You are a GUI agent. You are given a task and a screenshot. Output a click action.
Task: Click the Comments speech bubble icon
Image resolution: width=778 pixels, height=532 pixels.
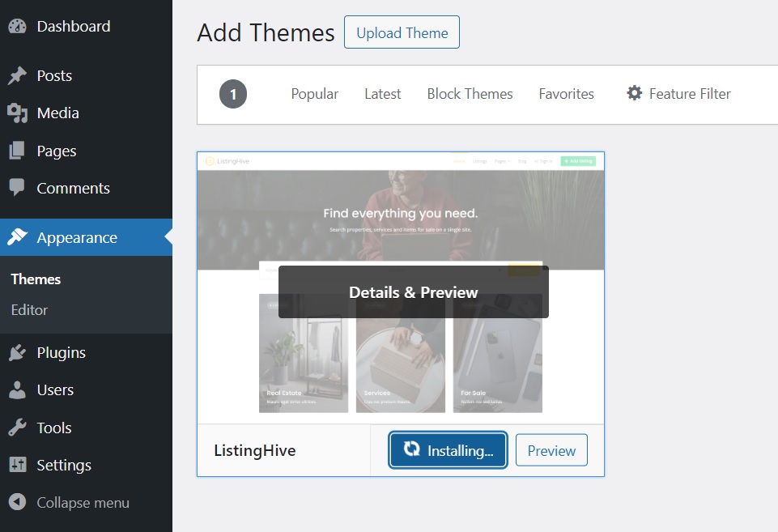click(17, 189)
